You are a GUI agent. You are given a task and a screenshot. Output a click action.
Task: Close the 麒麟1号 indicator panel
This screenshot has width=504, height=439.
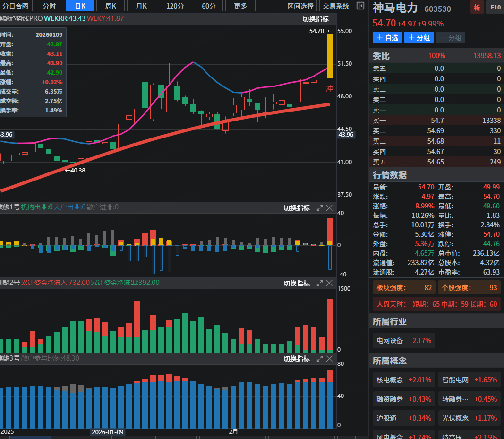click(x=329, y=208)
